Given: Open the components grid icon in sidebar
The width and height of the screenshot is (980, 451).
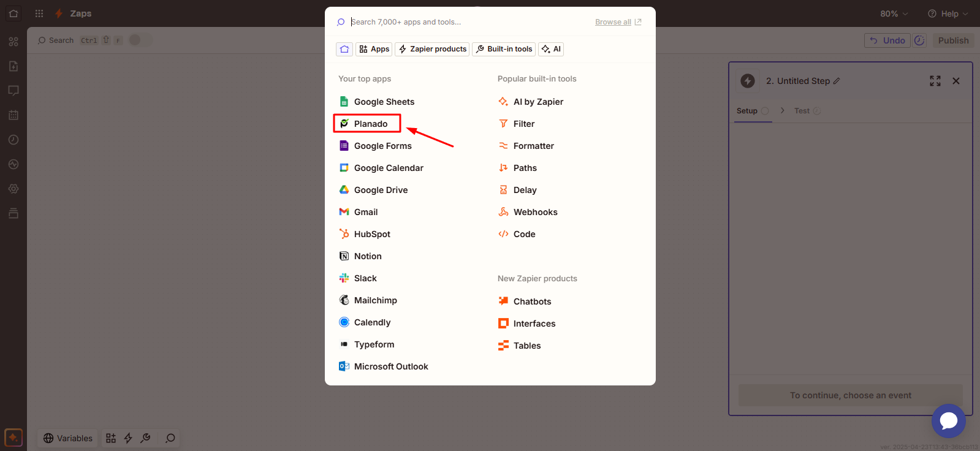Looking at the screenshot, I should [13, 42].
